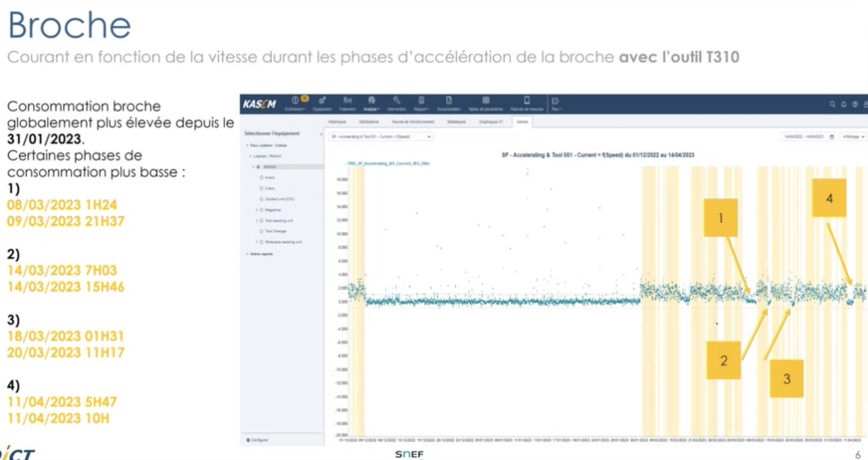Select the Coolant unit (CTU) radio item
The image size is (868, 460).
[280, 199]
